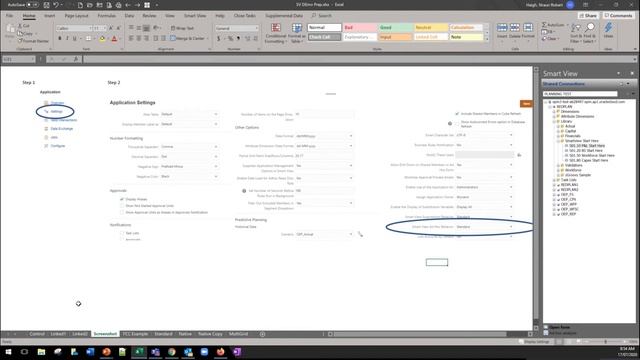The image size is (640, 360).
Task: Select Financials folder in Smart View tree
Action: 573,136
